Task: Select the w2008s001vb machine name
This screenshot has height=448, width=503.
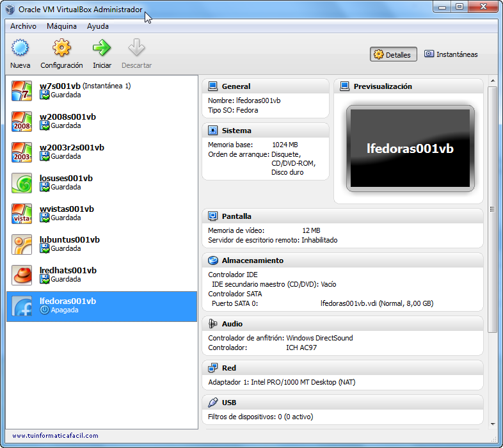Action: pyautogui.click(x=68, y=117)
